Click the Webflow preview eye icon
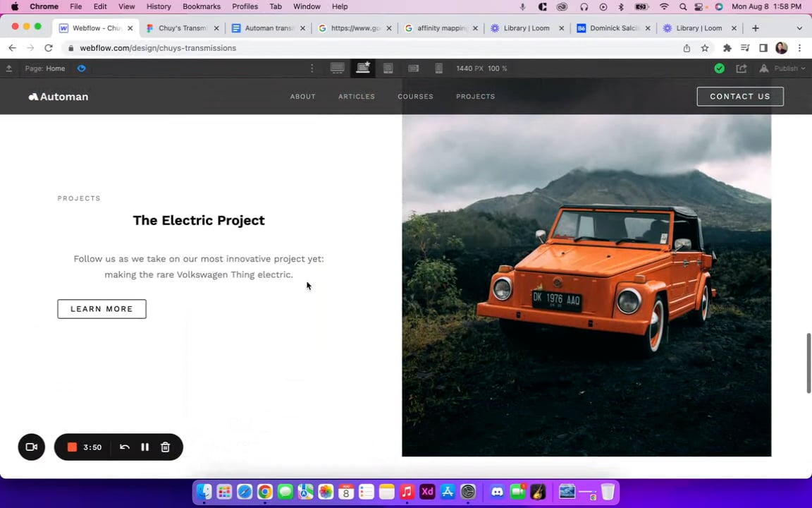The height and width of the screenshot is (508, 812). click(x=81, y=68)
